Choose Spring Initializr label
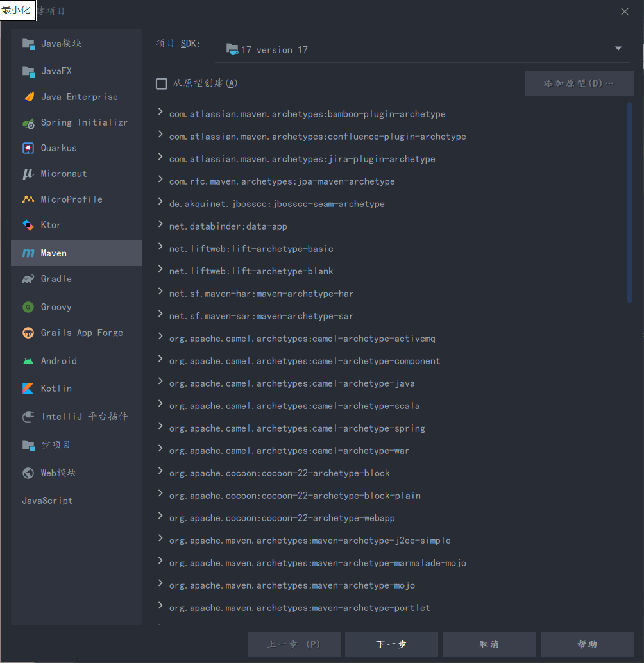The width and height of the screenshot is (644, 663). (x=84, y=122)
